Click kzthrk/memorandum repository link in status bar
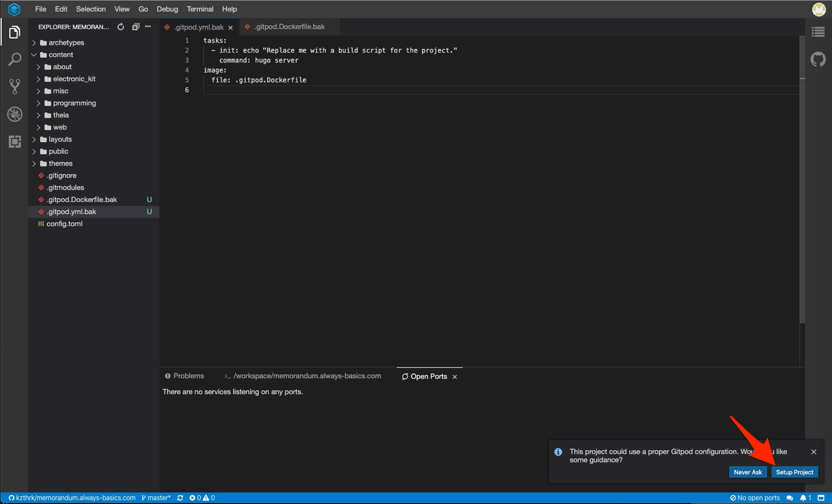Screen dimensions: 832x504 click(x=72, y=498)
